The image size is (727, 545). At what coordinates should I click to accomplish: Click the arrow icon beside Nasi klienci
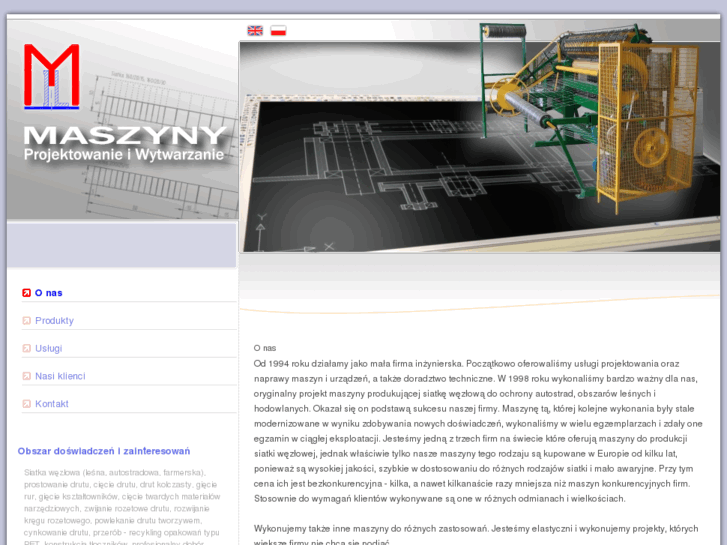tap(26, 376)
